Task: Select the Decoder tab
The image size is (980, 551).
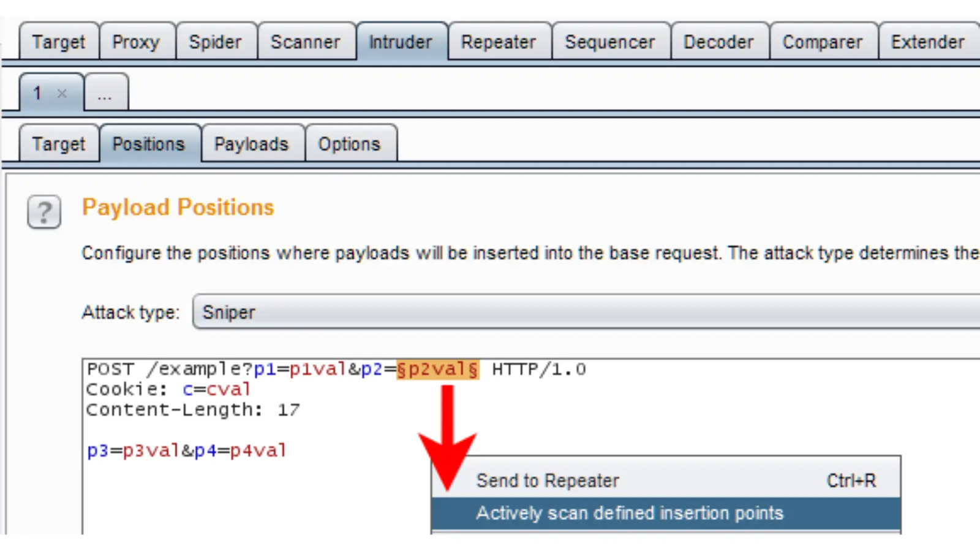Action: (718, 42)
